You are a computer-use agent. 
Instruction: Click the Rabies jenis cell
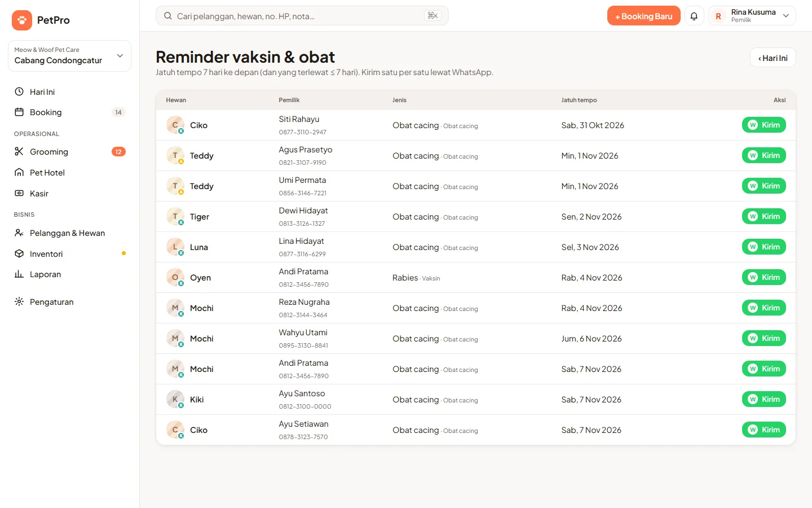tap(416, 278)
